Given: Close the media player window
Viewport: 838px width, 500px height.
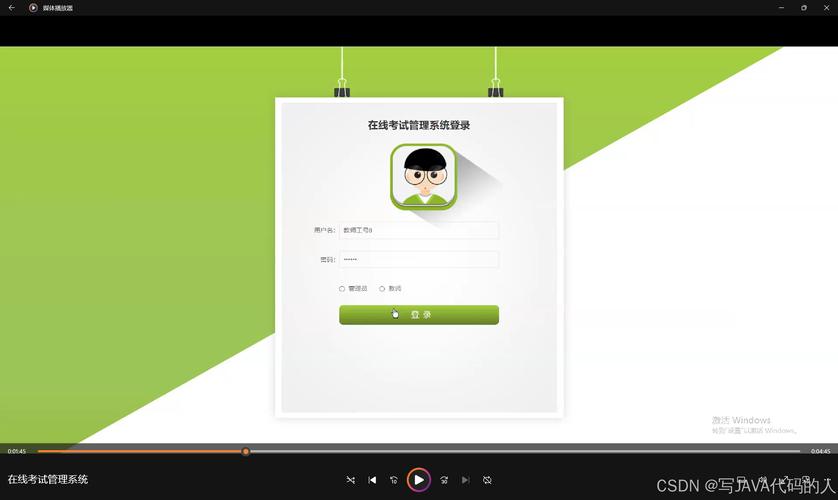Looking at the screenshot, I should click(x=827, y=7).
